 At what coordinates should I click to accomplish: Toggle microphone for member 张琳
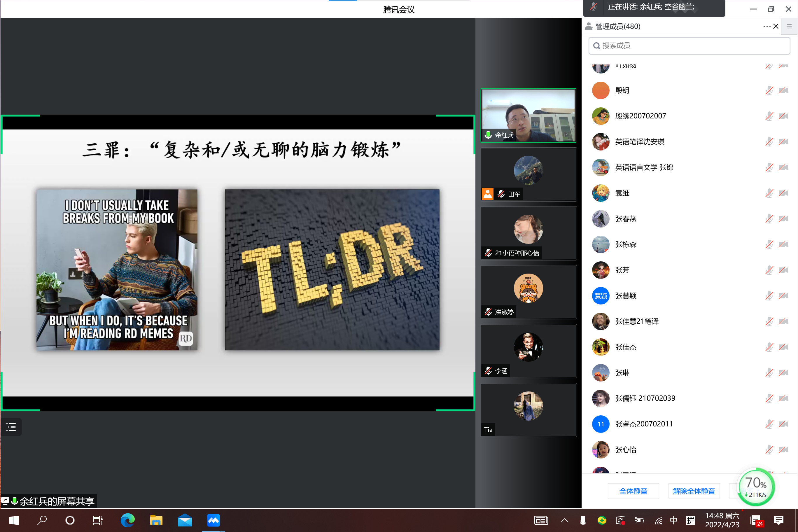click(769, 373)
